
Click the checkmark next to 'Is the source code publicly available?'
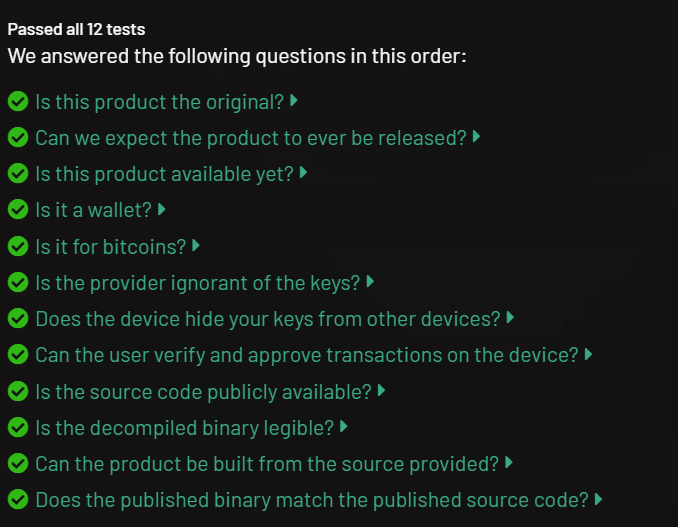18,391
